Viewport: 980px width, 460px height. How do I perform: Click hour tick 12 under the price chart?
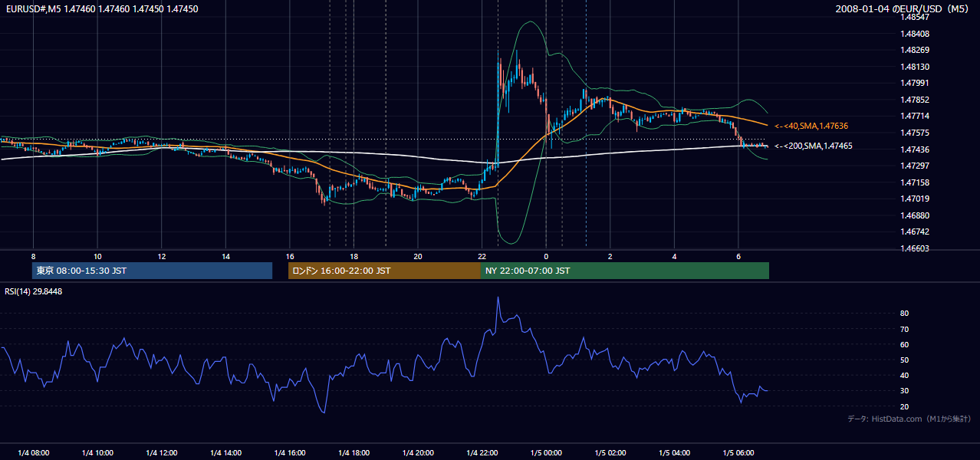162,256
